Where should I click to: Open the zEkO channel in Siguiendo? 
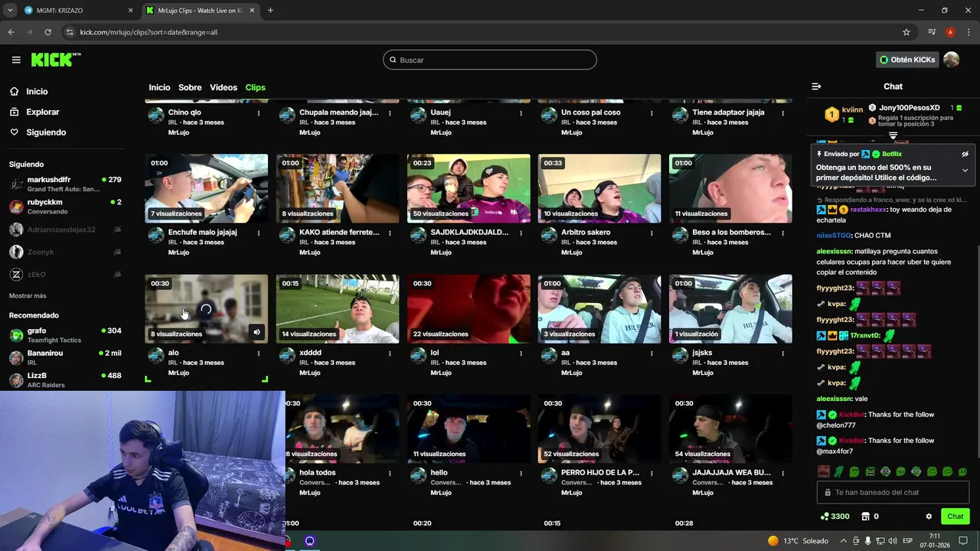[65, 274]
